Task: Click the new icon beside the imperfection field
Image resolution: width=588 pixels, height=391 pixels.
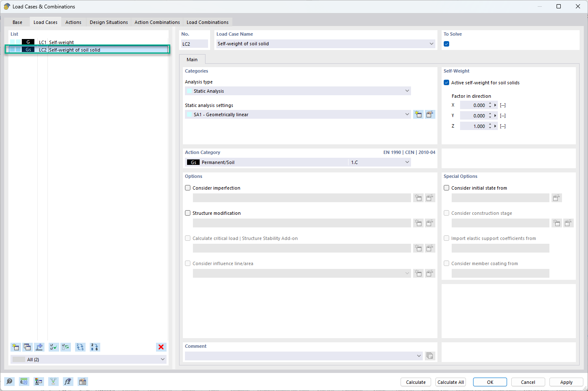Action: pyautogui.click(x=418, y=198)
